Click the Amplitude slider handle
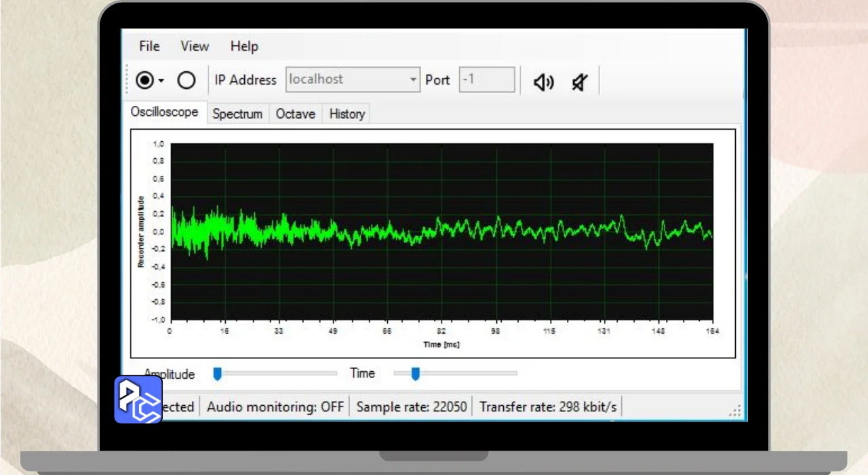This screenshot has width=868, height=475. (218, 373)
